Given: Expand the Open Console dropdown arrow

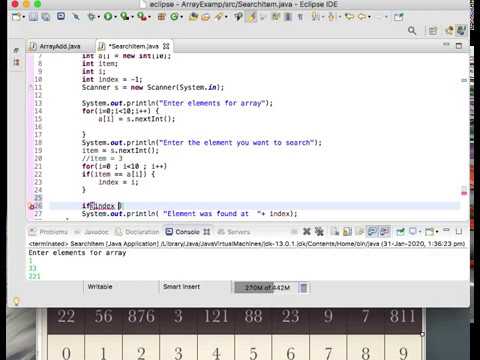Looking at the screenshot, I should (437, 232).
